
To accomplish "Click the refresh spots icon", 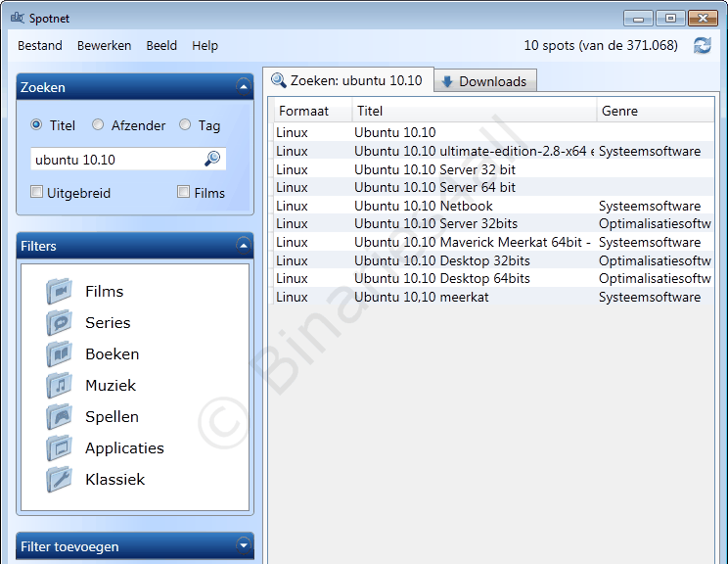I will (x=702, y=45).
